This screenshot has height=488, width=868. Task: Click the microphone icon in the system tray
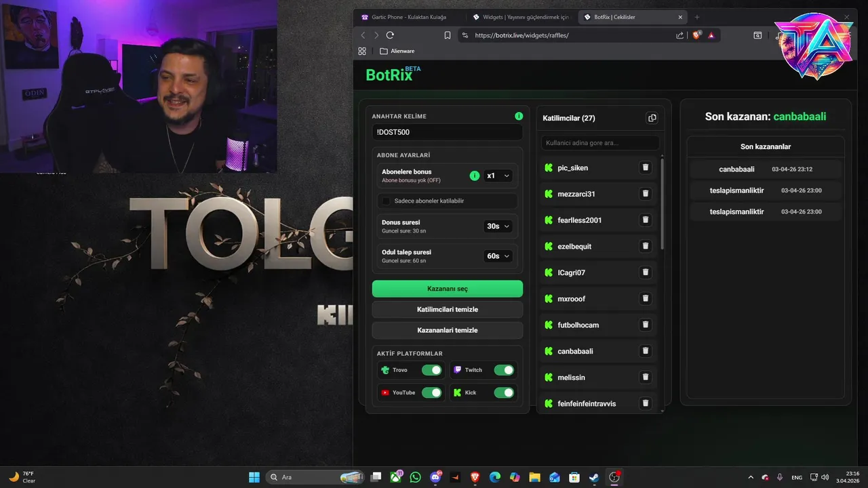780,477
